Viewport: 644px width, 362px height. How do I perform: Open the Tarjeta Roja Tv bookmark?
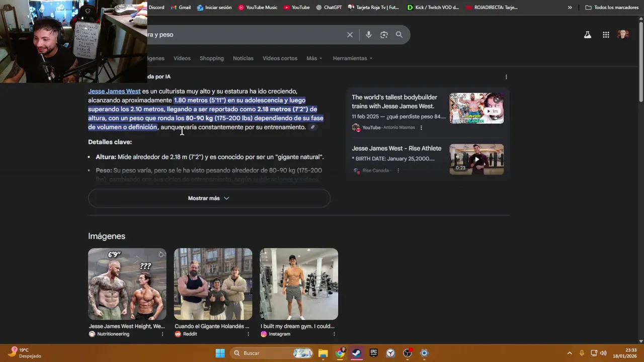click(373, 8)
